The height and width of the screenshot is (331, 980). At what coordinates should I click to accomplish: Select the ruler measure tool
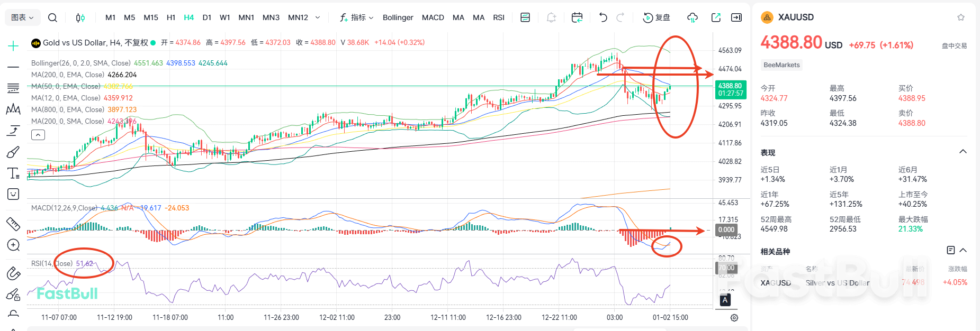tap(13, 224)
